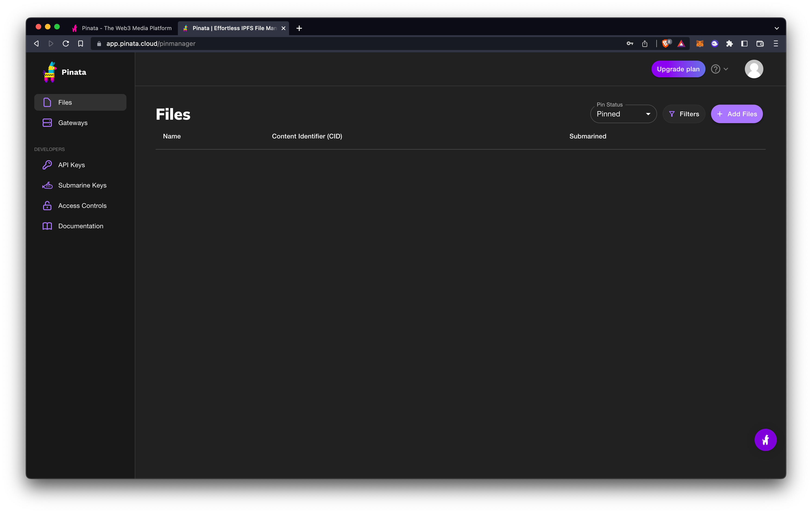Bookmark this page via bookmark icon
The image size is (812, 513).
(80, 44)
